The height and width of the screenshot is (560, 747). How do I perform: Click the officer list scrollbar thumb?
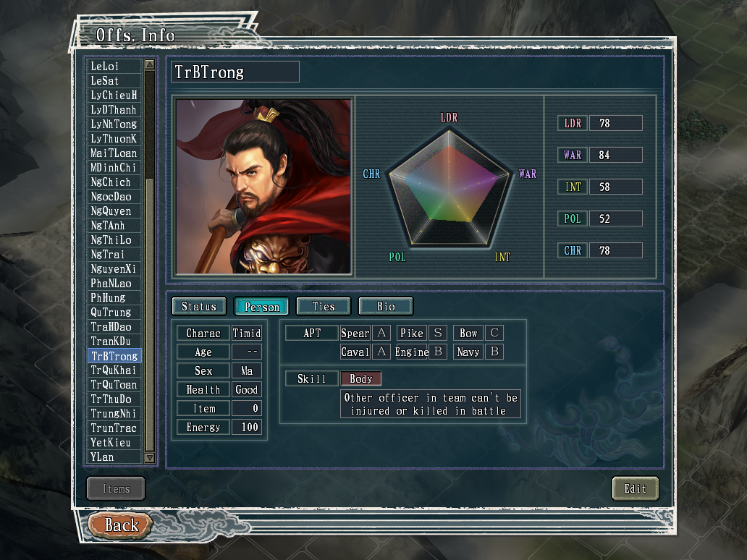pos(150,314)
